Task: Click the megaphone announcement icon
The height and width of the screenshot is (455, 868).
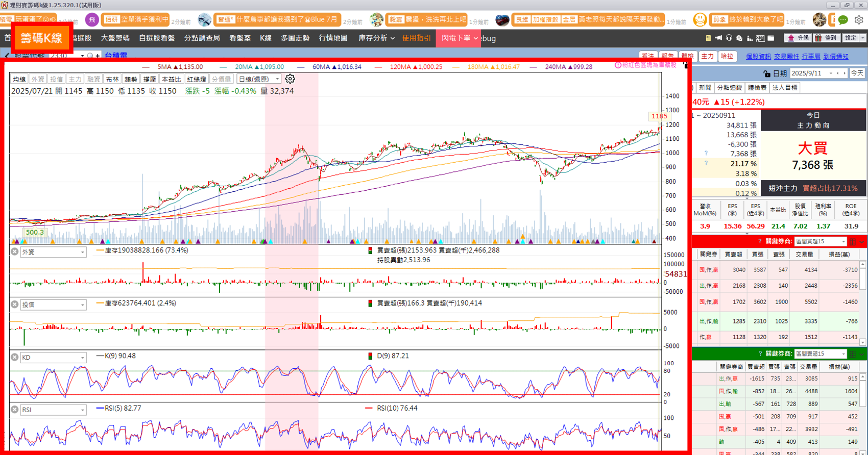Action: [718, 38]
